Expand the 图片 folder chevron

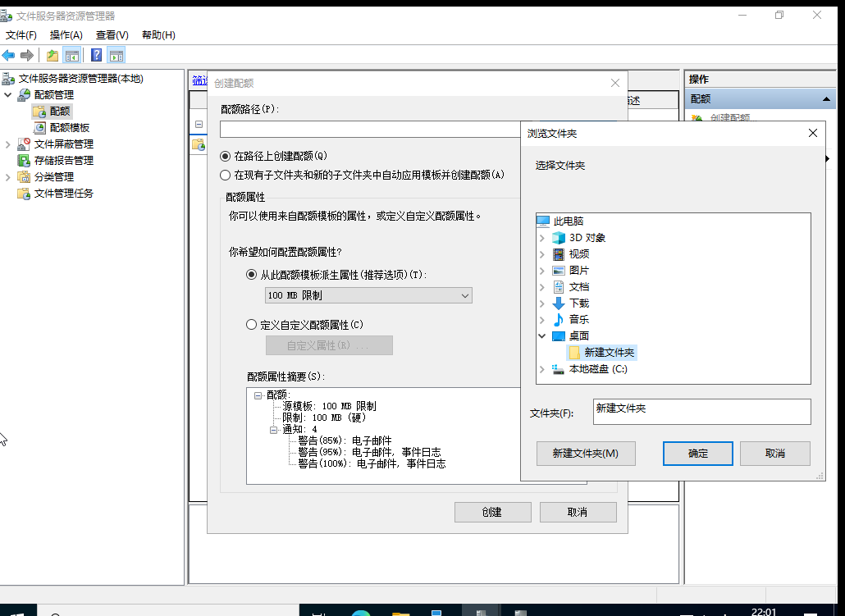click(542, 271)
